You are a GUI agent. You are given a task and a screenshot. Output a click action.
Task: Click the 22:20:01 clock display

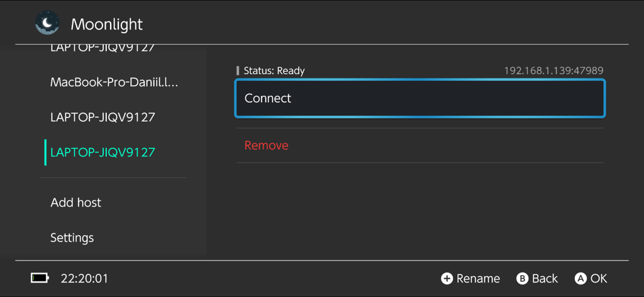click(x=84, y=278)
